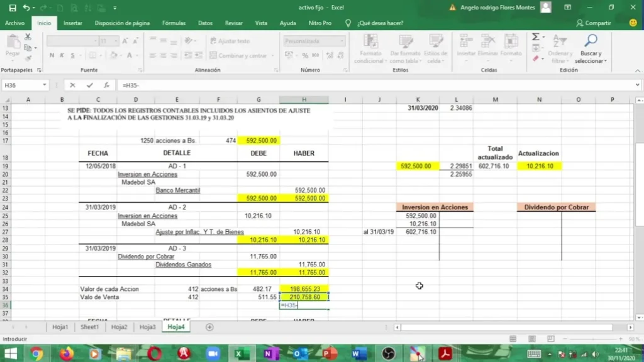Open PowerPoint from the taskbar

(x=329, y=353)
